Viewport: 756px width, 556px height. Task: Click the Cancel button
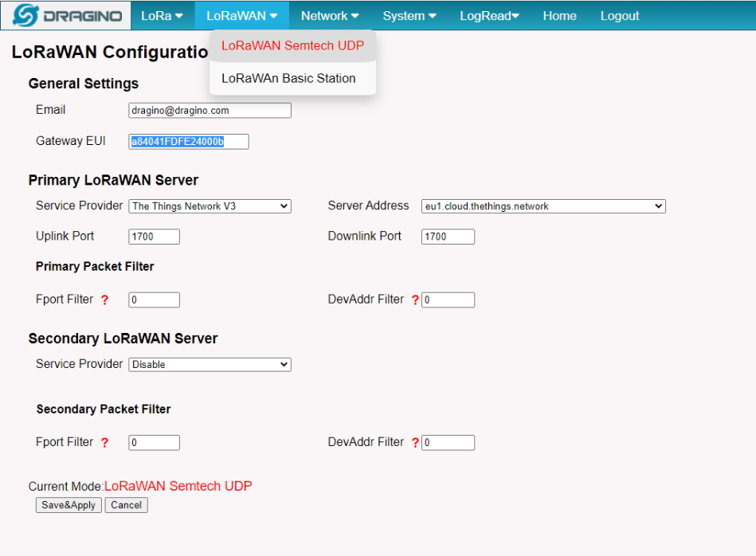127,505
